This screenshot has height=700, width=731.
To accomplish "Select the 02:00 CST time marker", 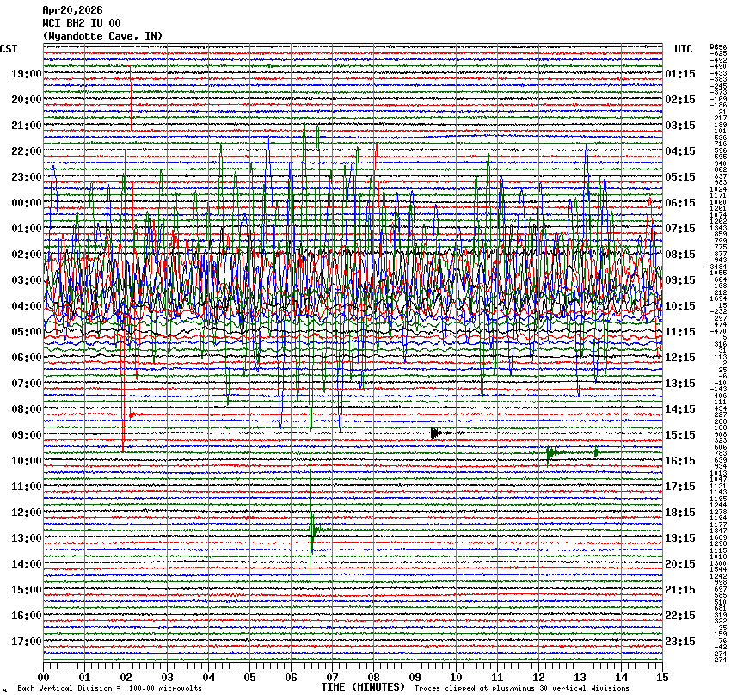I will pos(27,255).
